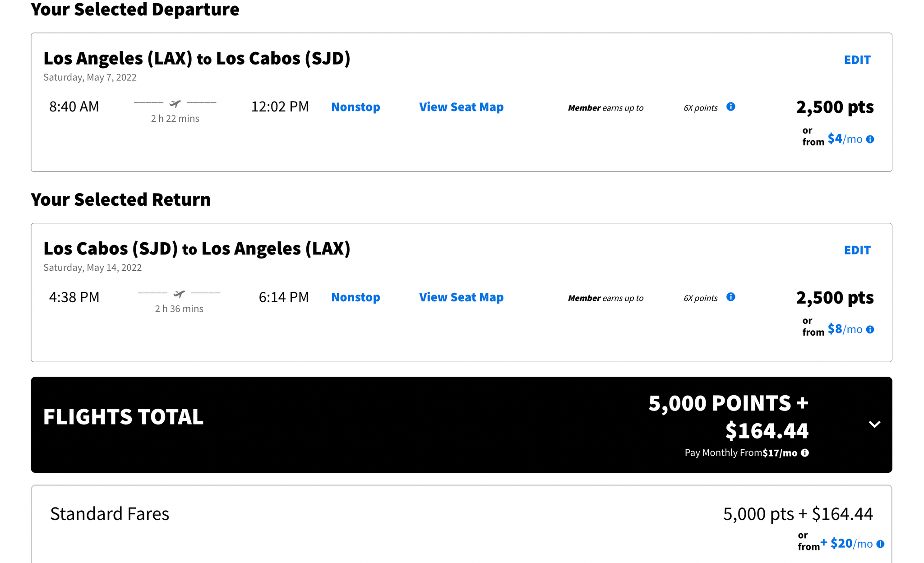The height and width of the screenshot is (563, 924).
Task: Edit the LAX to SJD departure
Action: (857, 60)
